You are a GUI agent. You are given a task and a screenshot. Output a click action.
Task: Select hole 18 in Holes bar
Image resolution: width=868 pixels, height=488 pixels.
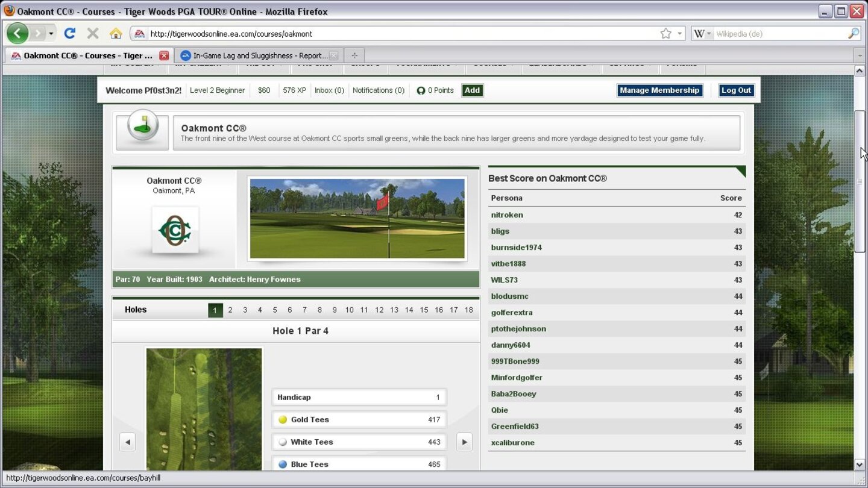(469, 310)
